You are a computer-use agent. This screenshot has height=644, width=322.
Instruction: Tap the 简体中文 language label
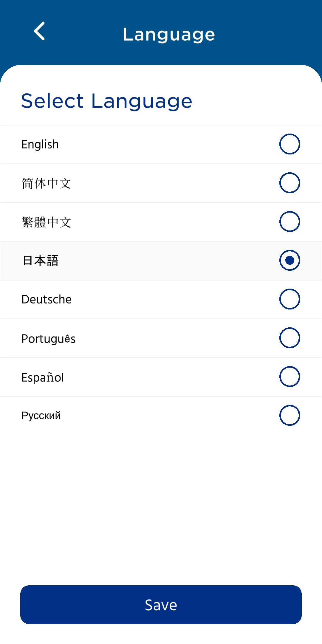point(46,183)
